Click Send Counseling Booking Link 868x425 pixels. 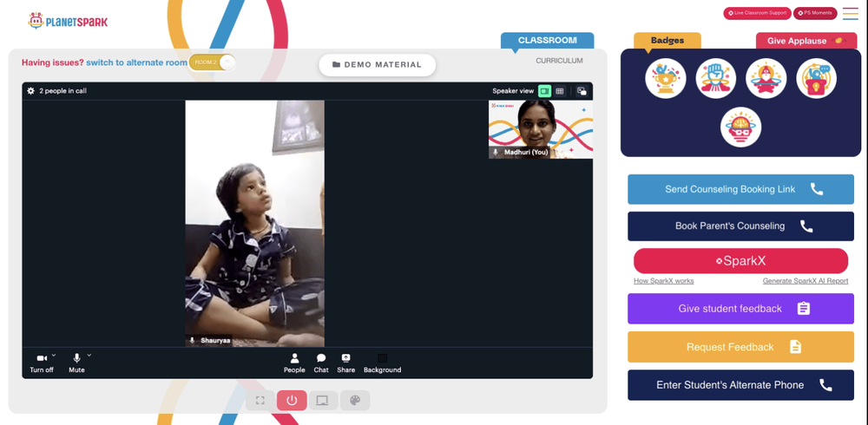click(740, 189)
